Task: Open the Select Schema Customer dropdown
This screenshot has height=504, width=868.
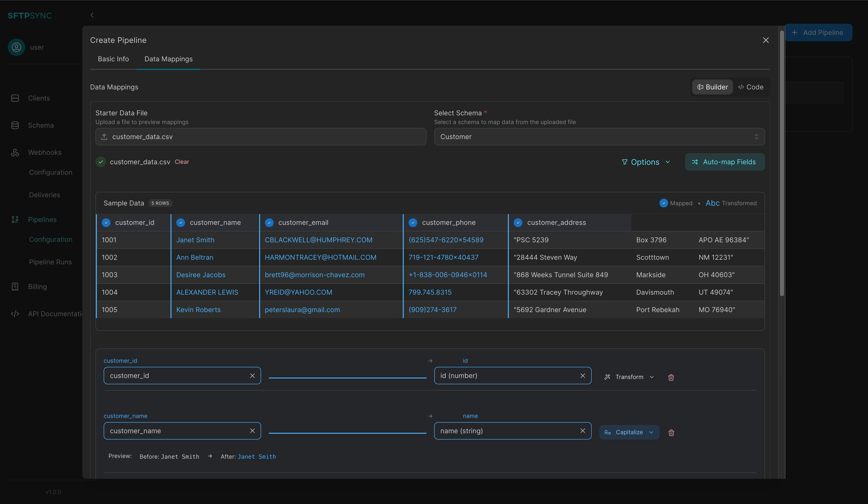Action: [x=599, y=137]
